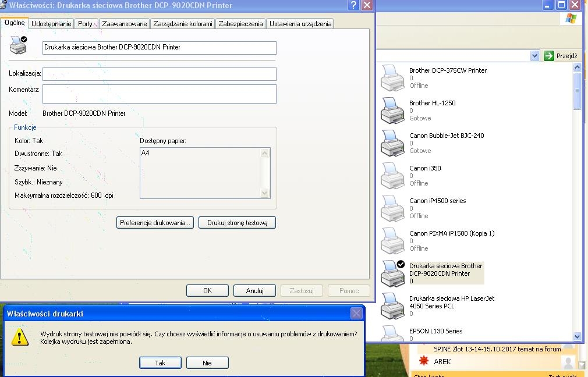Click the Windows flag logo icon
This screenshot has height=377, width=588.
coord(571,19)
